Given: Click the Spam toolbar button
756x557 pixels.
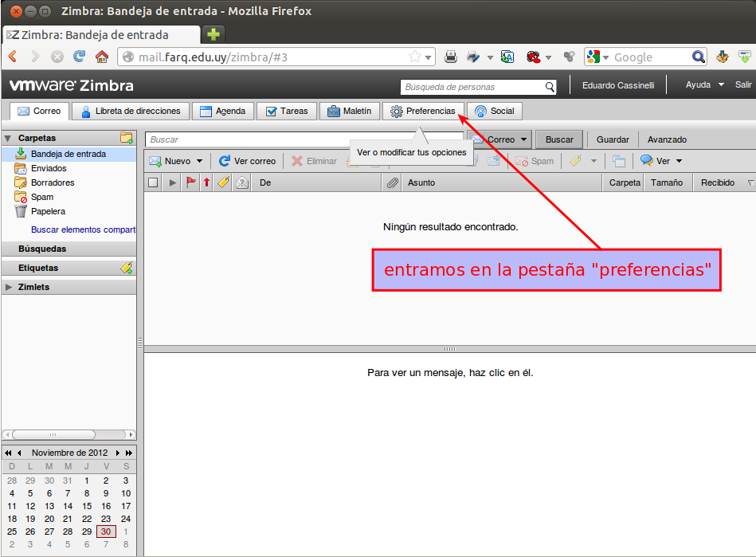Looking at the screenshot, I should [535, 161].
